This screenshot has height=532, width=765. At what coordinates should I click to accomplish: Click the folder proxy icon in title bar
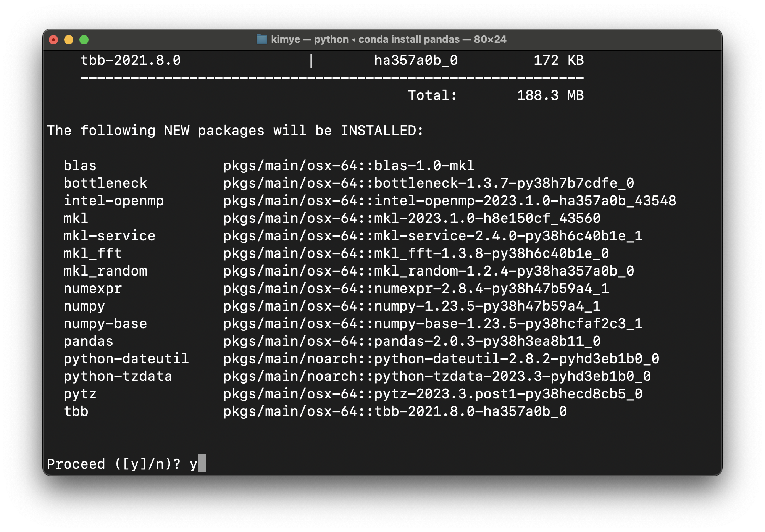tap(261, 39)
